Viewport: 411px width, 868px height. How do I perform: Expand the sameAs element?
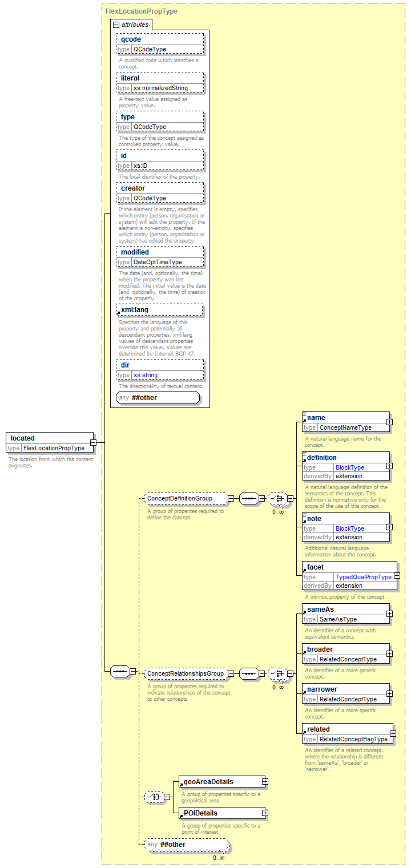(389, 613)
